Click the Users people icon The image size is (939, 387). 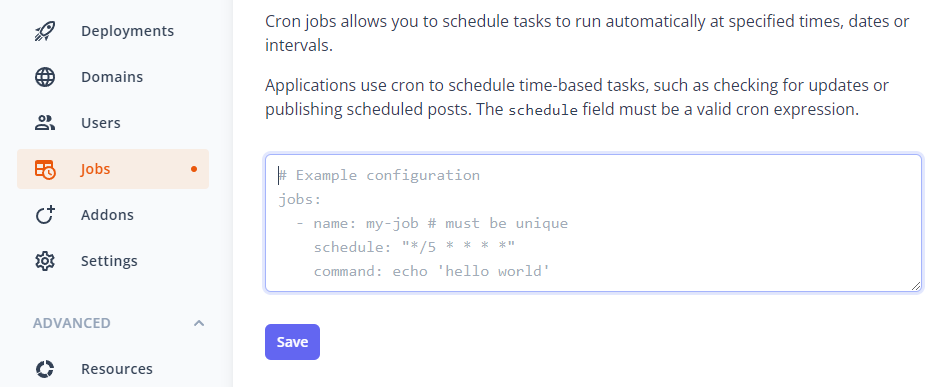[45, 123]
